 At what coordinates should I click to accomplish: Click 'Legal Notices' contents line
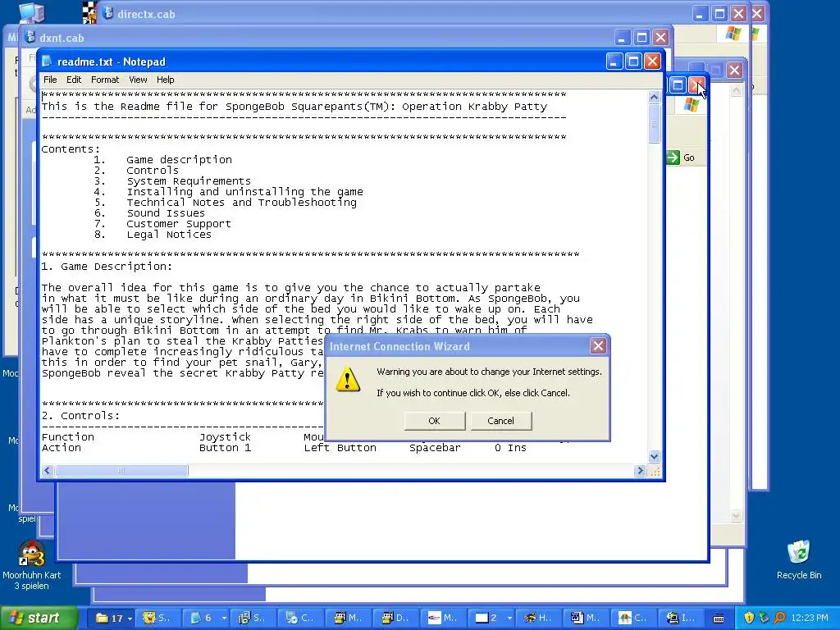(169, 235)
